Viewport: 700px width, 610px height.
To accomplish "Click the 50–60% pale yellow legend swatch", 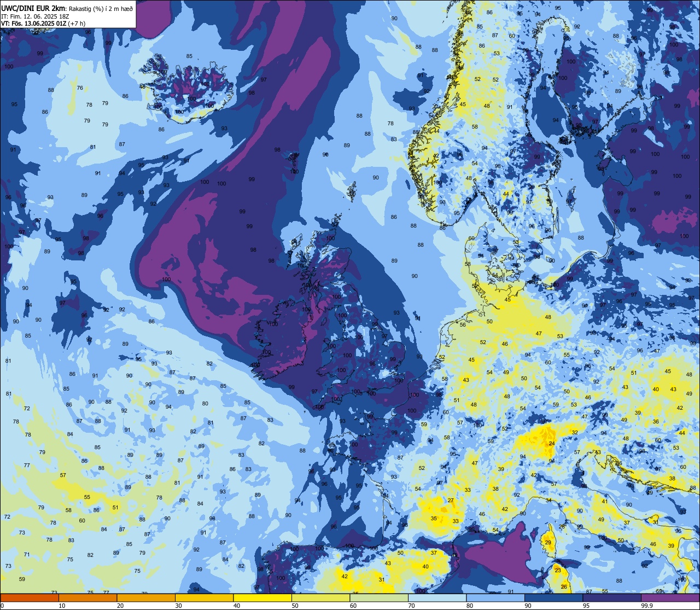I will coord(320,597).
